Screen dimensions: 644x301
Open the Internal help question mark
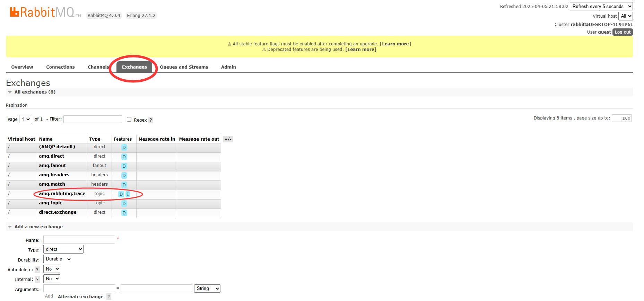click(37, 279)
